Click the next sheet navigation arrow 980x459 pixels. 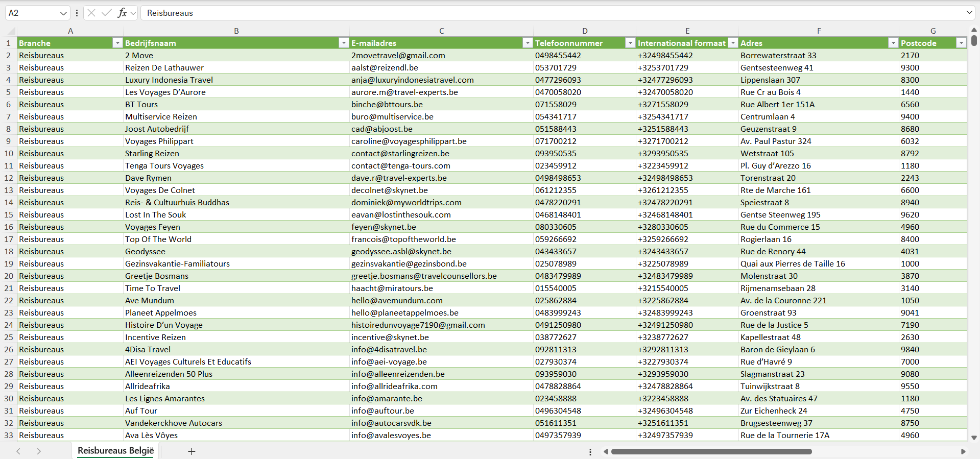coord(39,451)
